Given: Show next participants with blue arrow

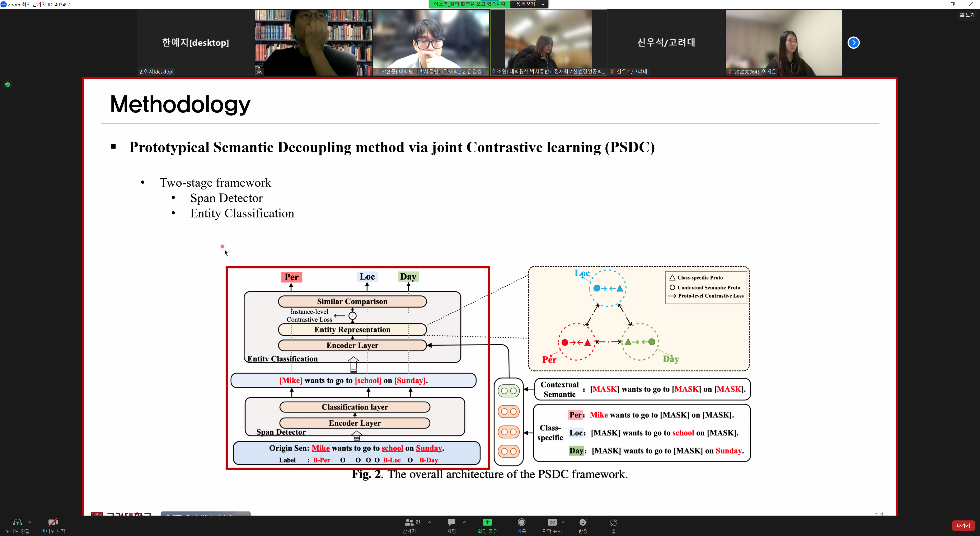Looking at the screenshot, I should point(853,43).
